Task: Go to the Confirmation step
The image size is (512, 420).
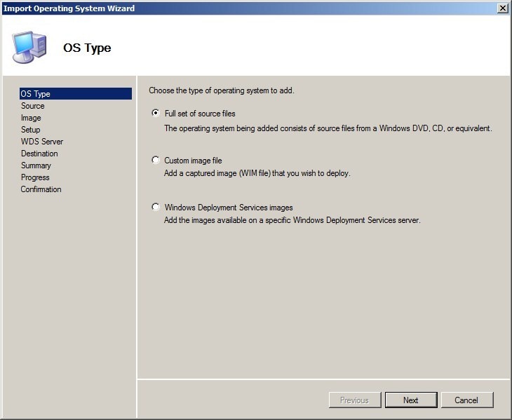Action: click(41, 189)
